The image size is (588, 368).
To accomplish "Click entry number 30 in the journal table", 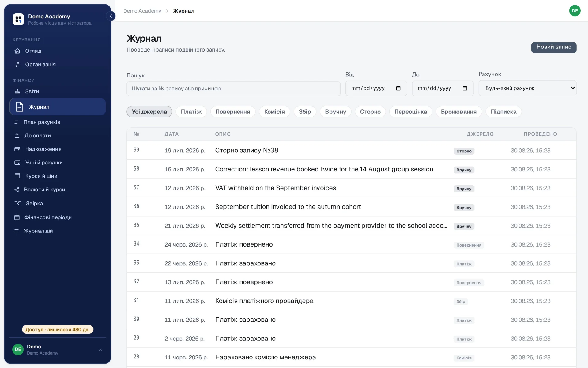I will pos(136,319).
